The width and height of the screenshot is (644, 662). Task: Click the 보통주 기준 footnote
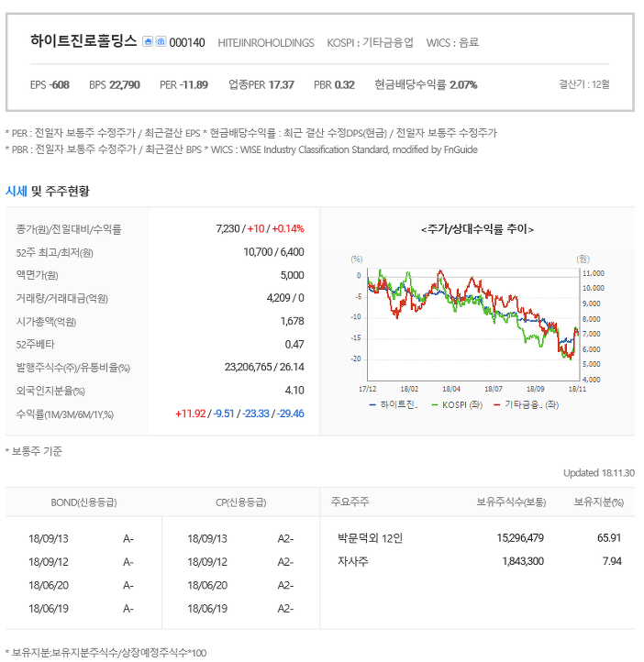(x=34, y=451)
